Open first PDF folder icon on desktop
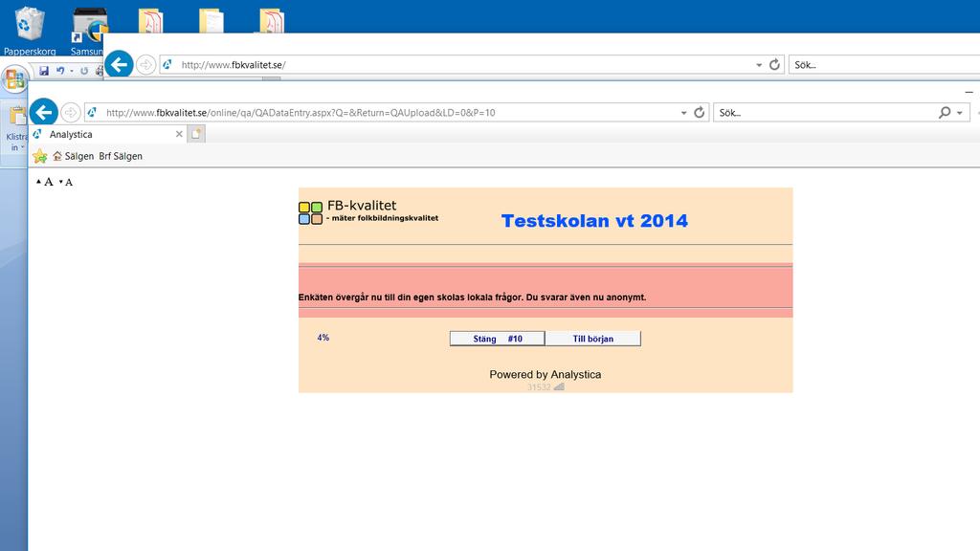 pos(150,20)
